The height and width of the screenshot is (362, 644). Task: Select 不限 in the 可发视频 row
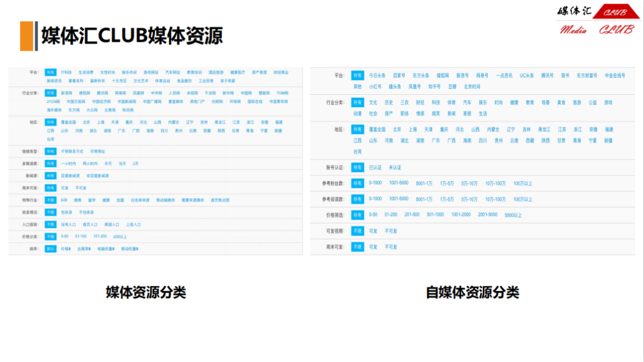357,231
